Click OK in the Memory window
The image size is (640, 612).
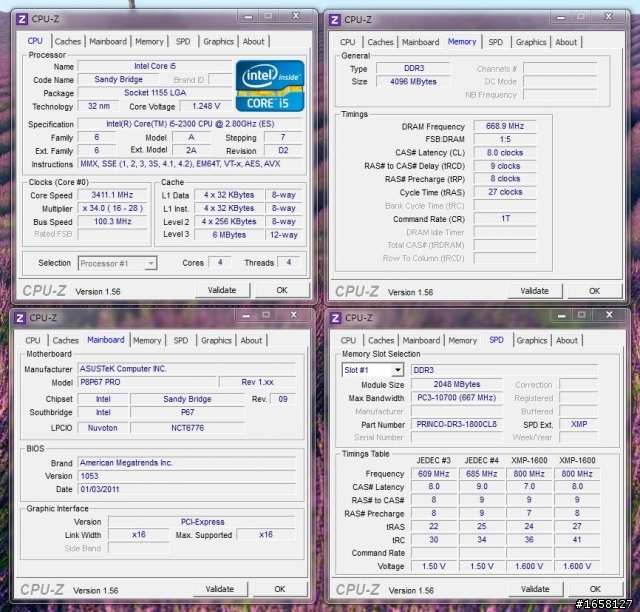tap(595, 291)
